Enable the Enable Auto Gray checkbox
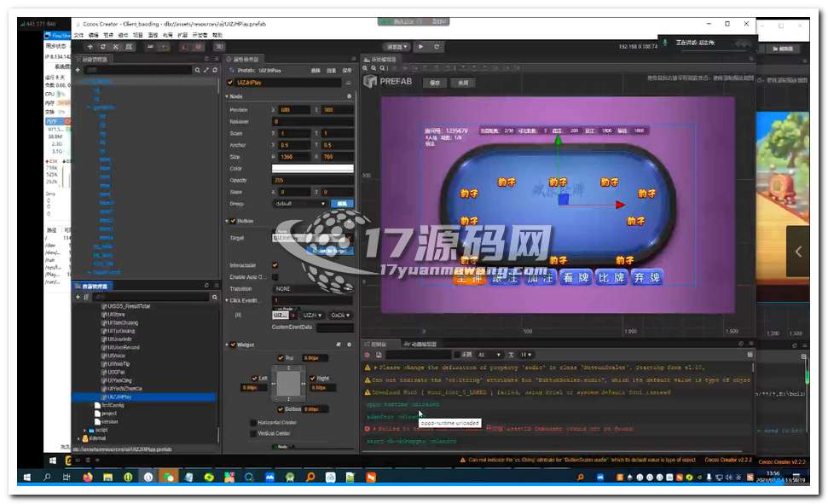This screenshot has width=828, height=504. pyautogui.click(x=275, y=277)
